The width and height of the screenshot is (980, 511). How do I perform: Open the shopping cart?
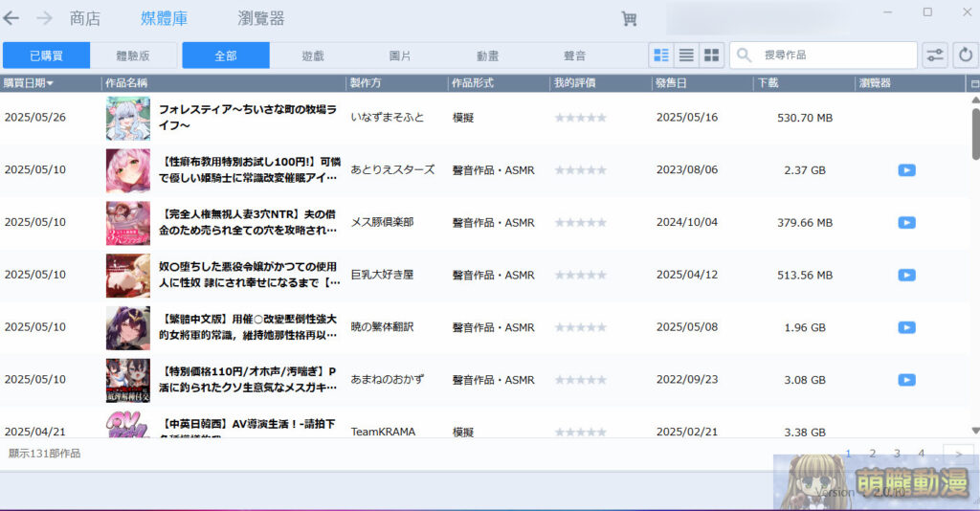(x=629, y=19)
